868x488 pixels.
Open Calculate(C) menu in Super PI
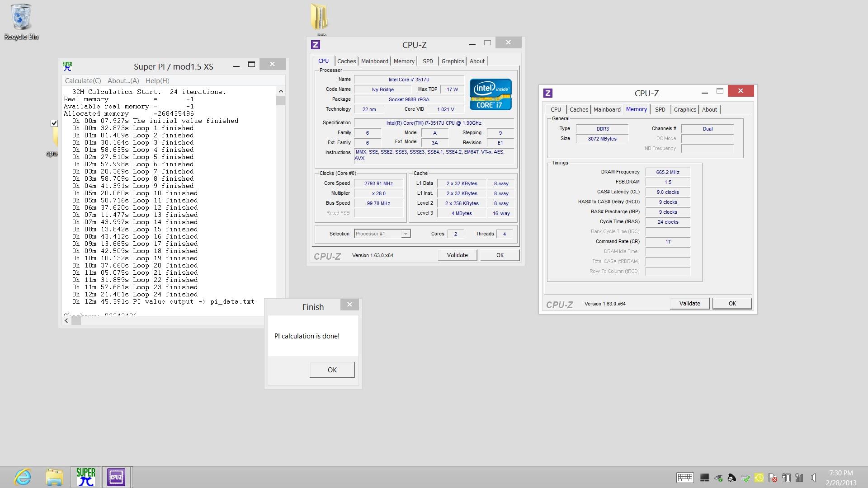pos(83,80)
